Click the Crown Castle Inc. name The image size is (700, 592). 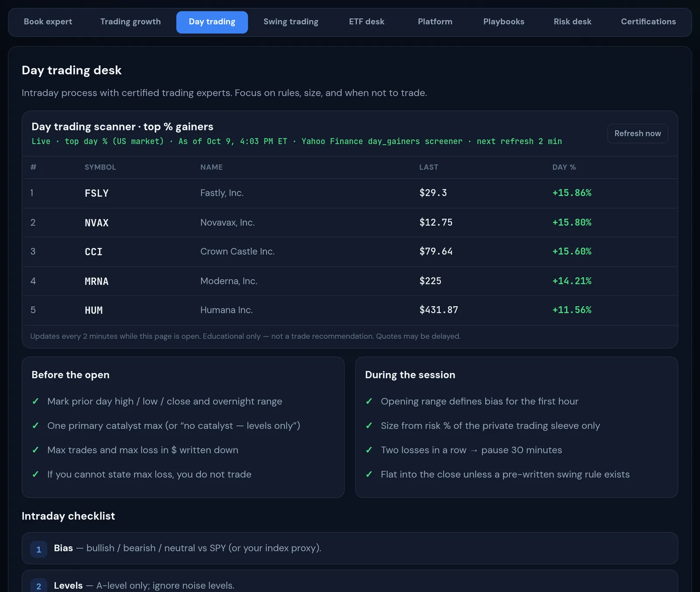point(238,251)
